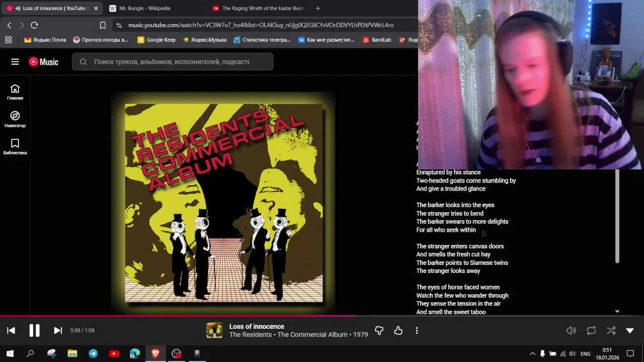Image resolution: width=644 pixels, height=362 pixels.
Task: Show hidden system tray icons
Action: click(x=532, y=353)
